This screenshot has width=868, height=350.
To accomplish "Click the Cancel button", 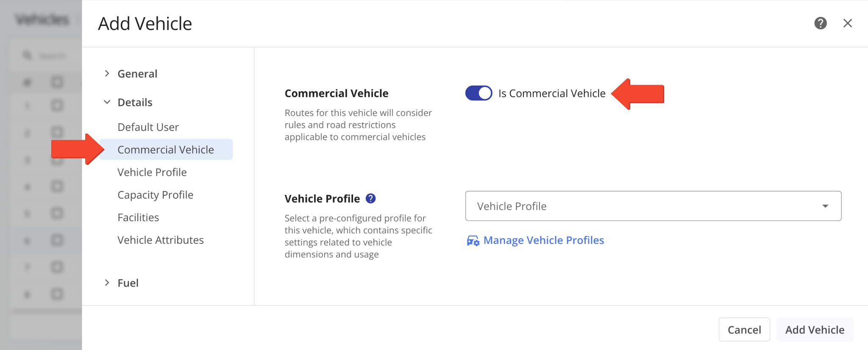I will 744,330.
